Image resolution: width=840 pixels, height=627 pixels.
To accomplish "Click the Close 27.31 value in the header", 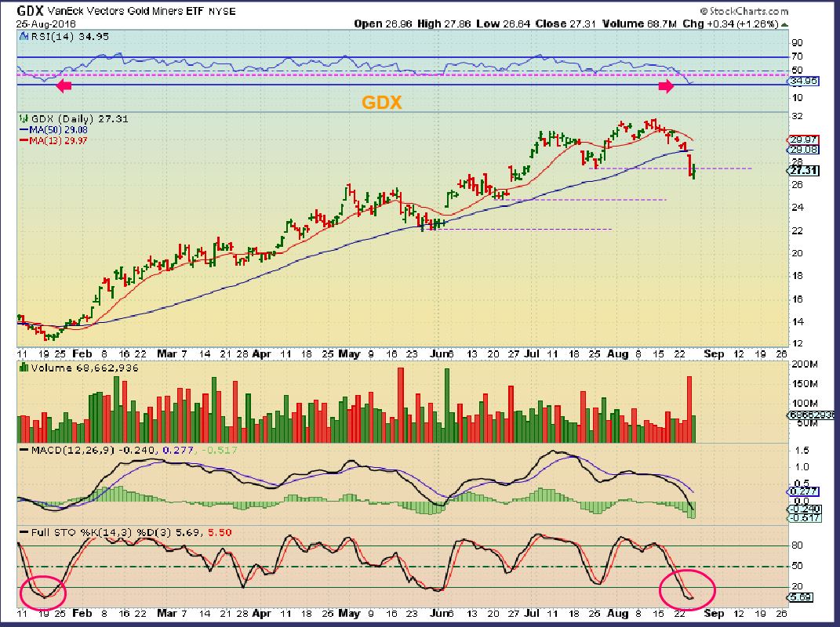I will (565, 24).
